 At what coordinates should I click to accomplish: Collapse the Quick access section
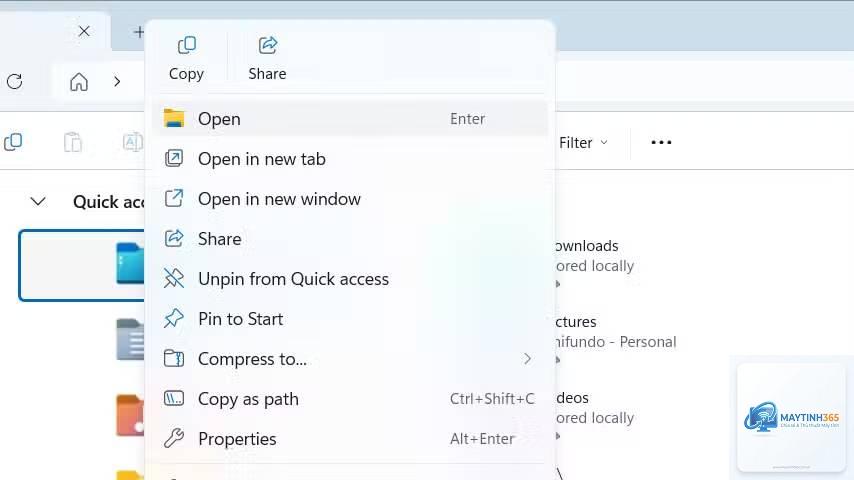coord(38,202)
